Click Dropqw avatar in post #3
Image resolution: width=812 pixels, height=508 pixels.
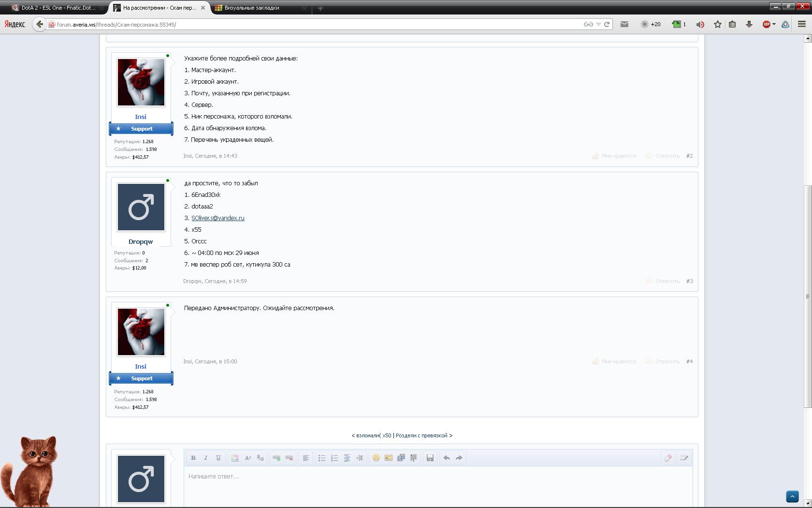(x=141, y=207)
